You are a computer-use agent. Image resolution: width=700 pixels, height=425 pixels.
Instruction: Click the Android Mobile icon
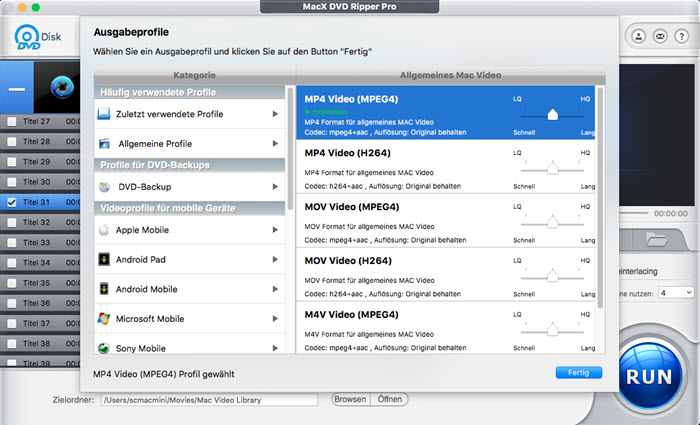click(x=104, y=289)
